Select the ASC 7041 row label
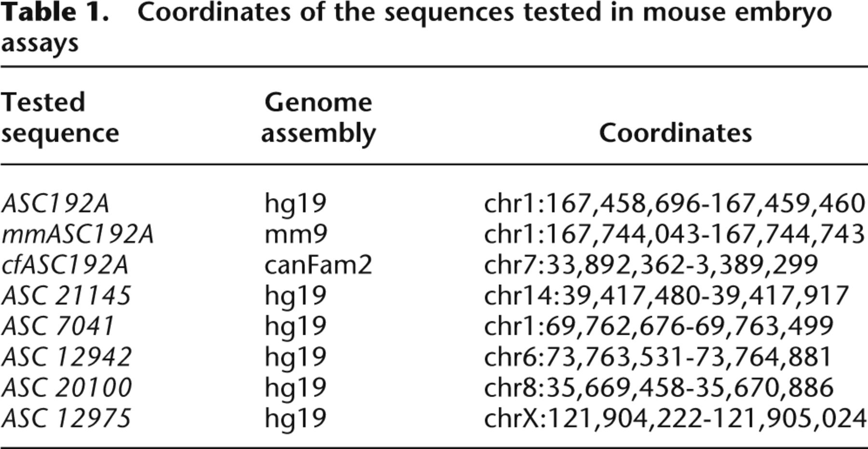This screenshot has width=868, height=449. click(58, 326)
